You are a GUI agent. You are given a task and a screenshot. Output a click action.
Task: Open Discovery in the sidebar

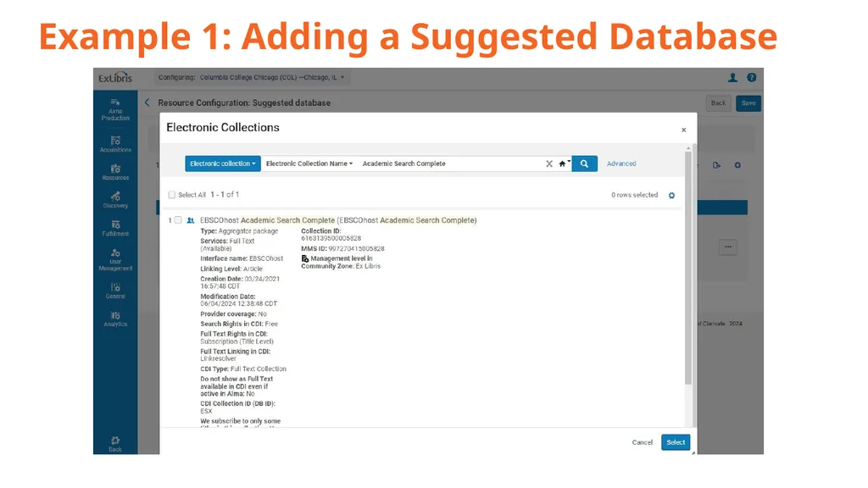click(115, 200)
